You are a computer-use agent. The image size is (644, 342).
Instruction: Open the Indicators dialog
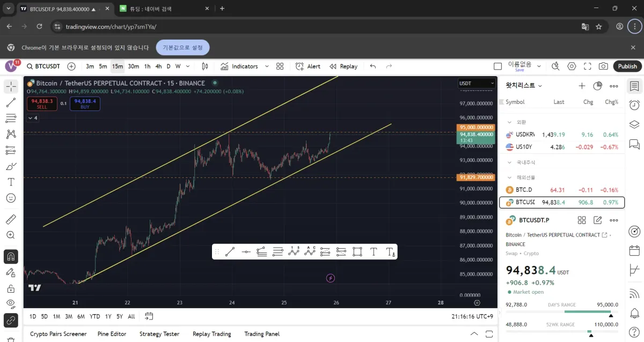239,66
